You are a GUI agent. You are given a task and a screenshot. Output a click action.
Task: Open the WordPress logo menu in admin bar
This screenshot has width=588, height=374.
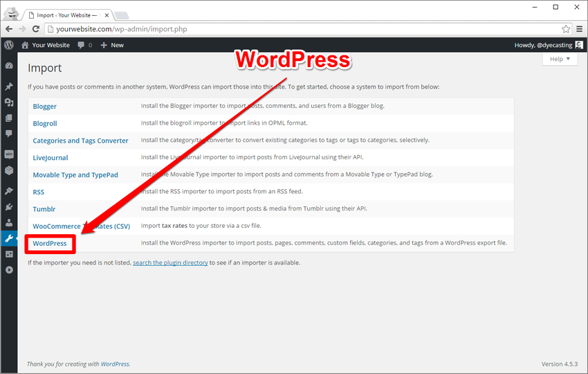(9, 45)
